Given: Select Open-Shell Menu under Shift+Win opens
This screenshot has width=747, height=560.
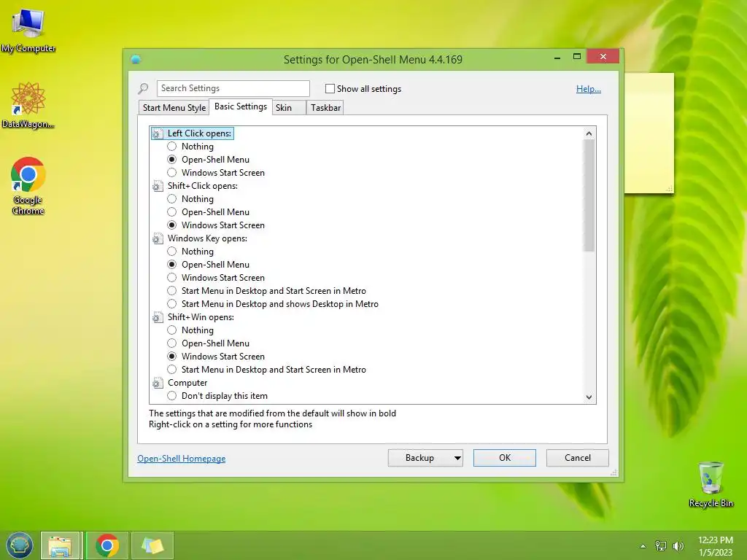Looking at the screenshot, I should 172,343.
